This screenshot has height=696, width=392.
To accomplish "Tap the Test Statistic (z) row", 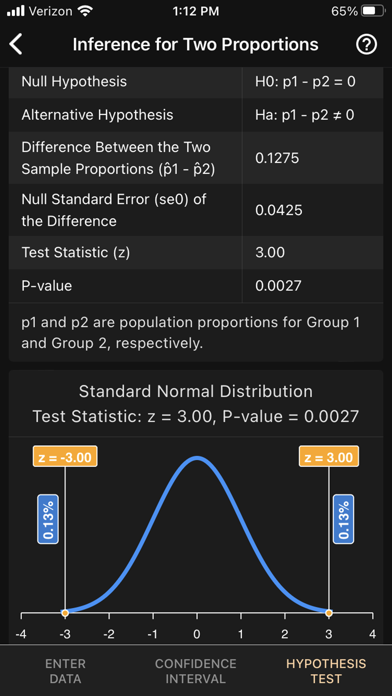I will (196, 252).
